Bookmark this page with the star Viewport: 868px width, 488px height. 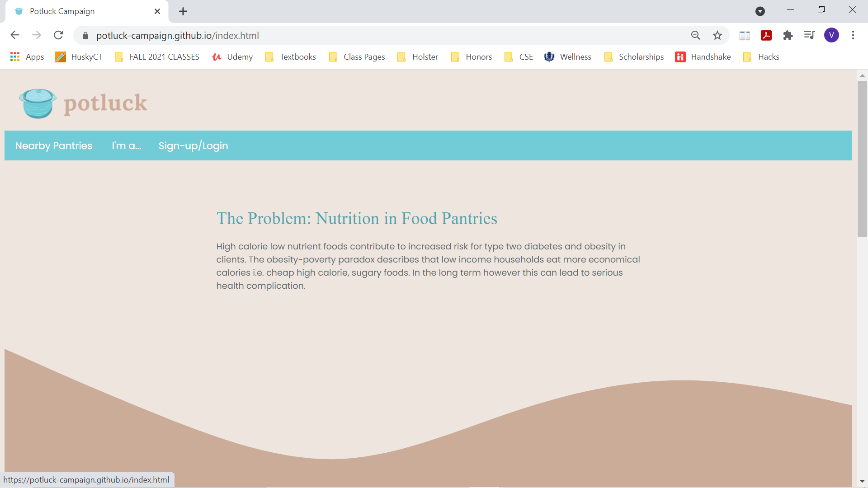[717, 35]
